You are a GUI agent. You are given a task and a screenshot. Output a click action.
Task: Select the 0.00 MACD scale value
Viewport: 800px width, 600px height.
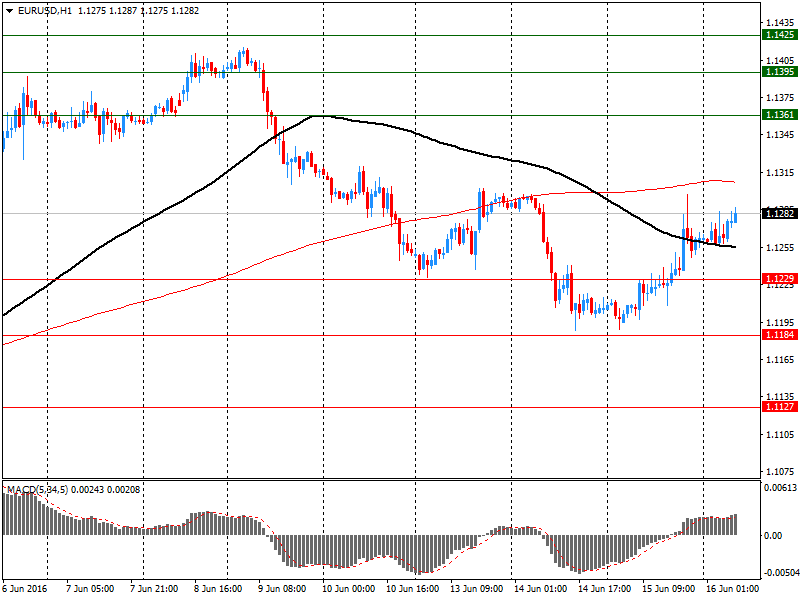(x=773, y=535)
